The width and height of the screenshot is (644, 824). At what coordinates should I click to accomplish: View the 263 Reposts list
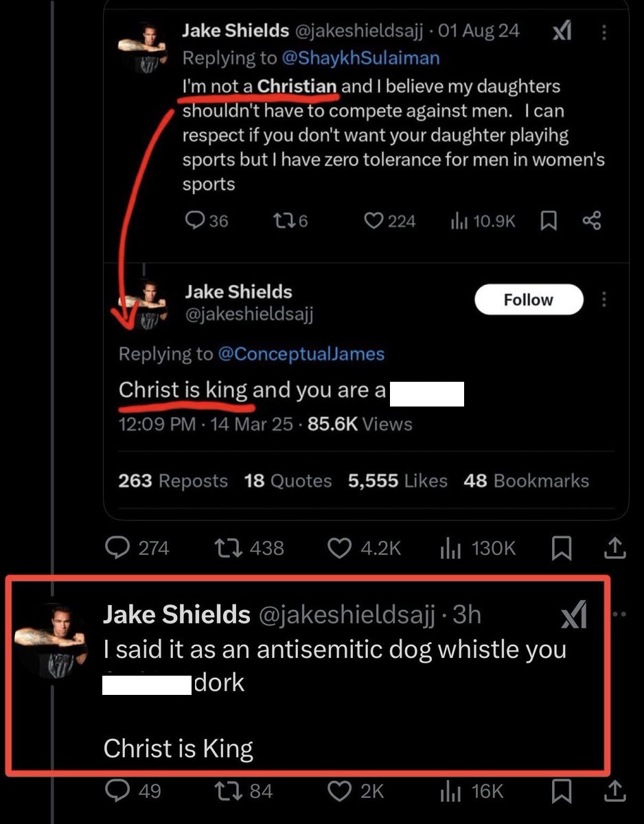pyautogui.click(x=172, y=481)
